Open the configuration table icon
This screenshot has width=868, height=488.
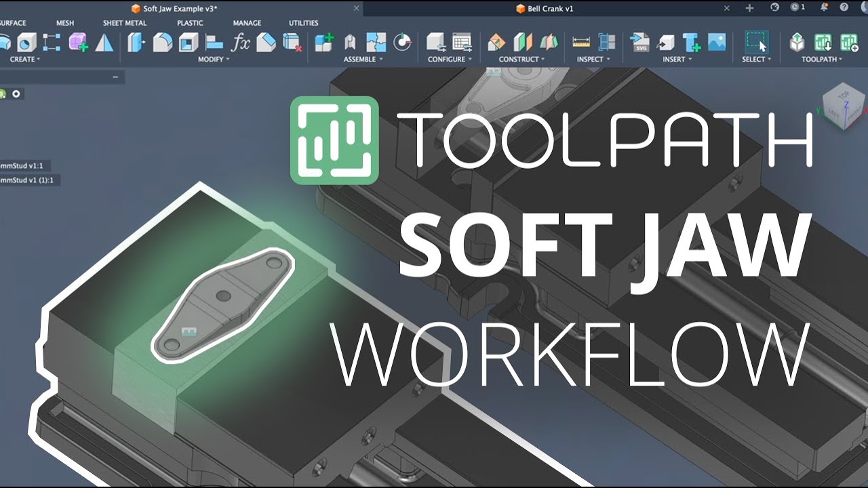click(x=462, y=43)
